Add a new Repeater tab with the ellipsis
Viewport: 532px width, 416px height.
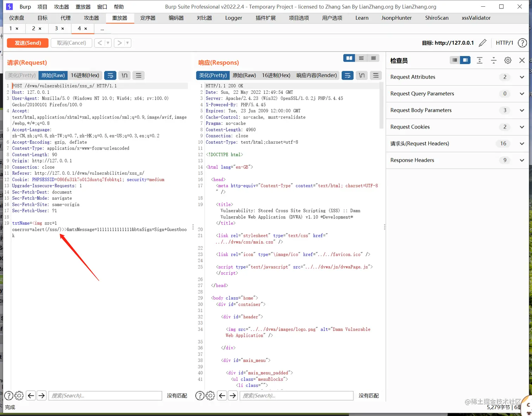(x=102, y=29)
